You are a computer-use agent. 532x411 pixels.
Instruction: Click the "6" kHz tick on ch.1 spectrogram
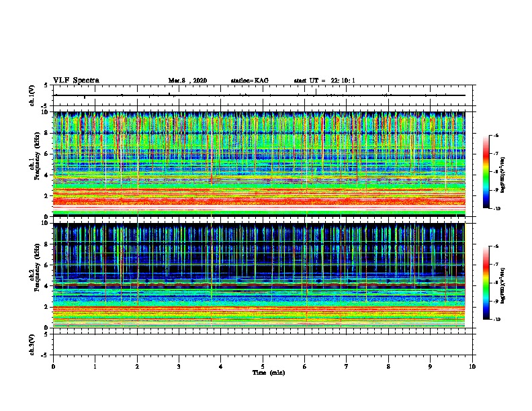(x=46, y=154)
